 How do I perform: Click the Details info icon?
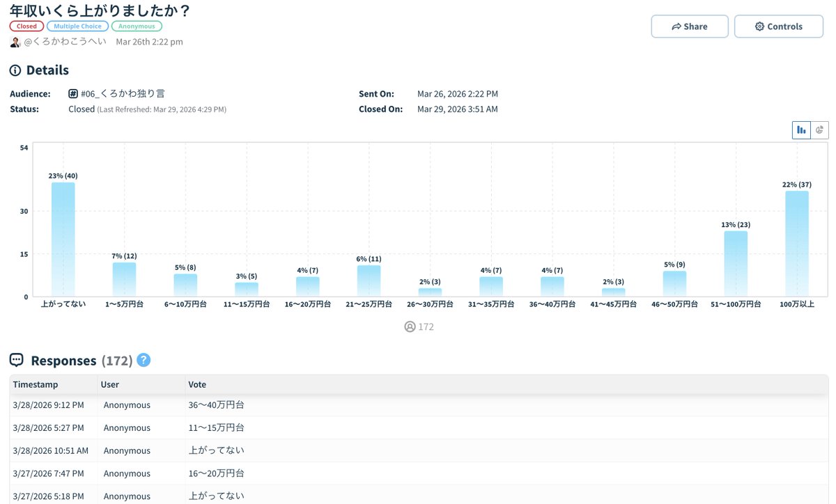pos(15,70)
